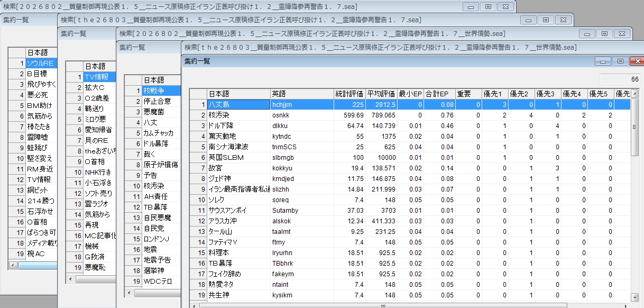The image size is (644, 308).
Task: Click the front table's vertical scrollbar
Action: click(635, 196)
